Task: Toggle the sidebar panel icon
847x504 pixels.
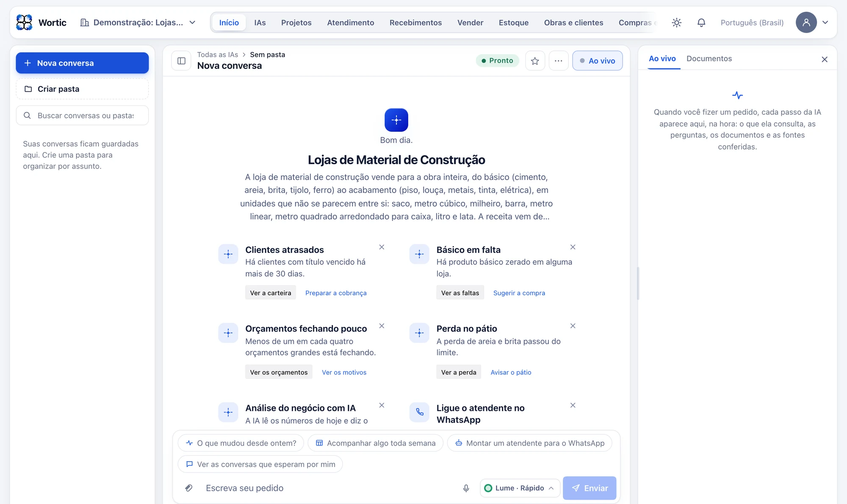Action: 181,61
